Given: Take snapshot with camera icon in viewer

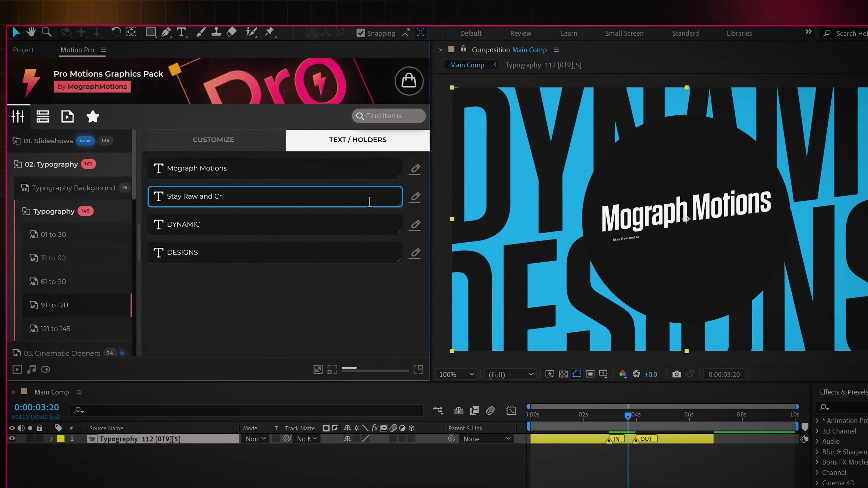Looking at the screenshot, I should click(676, 374).
